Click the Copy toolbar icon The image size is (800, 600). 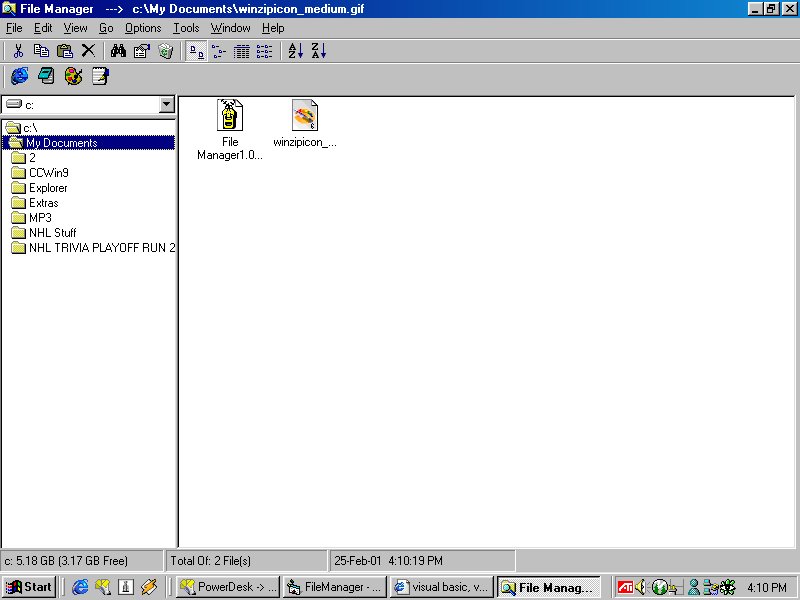[41, 51]
